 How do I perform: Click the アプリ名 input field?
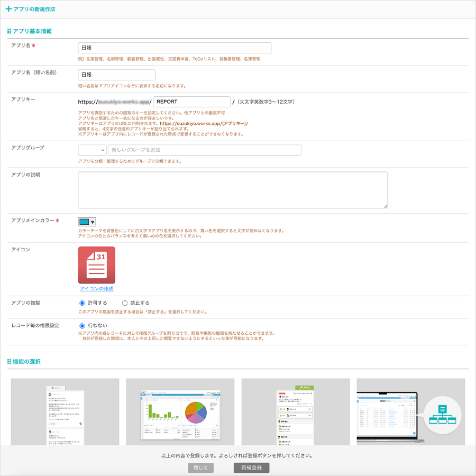coord(175,48)
